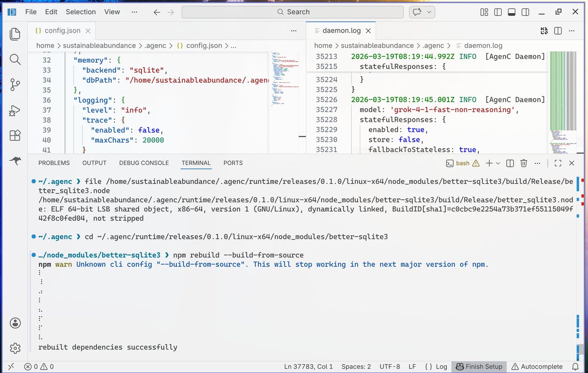Switch to the PORTS panel tab
The width and height of the screenshot is (588, 373).
(x=233, y=163)
